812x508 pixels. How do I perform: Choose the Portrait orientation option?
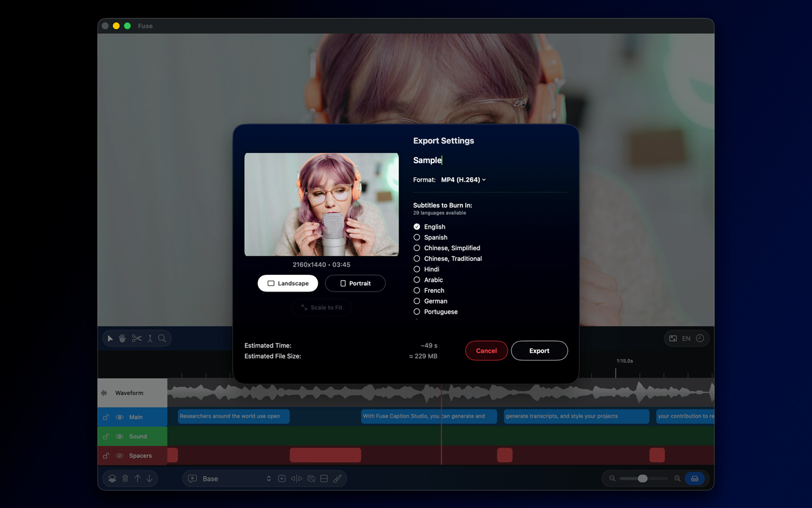click(x=355, y=283)
